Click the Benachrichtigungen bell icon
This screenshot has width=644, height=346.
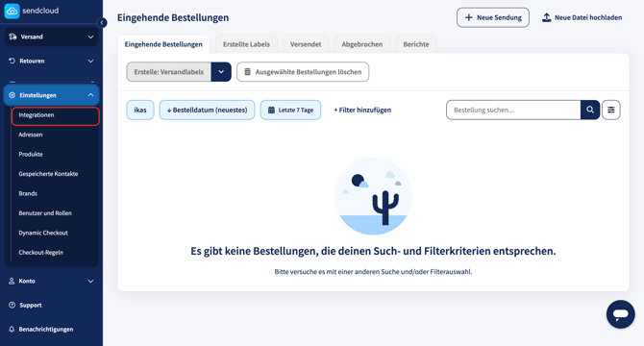pyautogui.click(x=12, y=329)
